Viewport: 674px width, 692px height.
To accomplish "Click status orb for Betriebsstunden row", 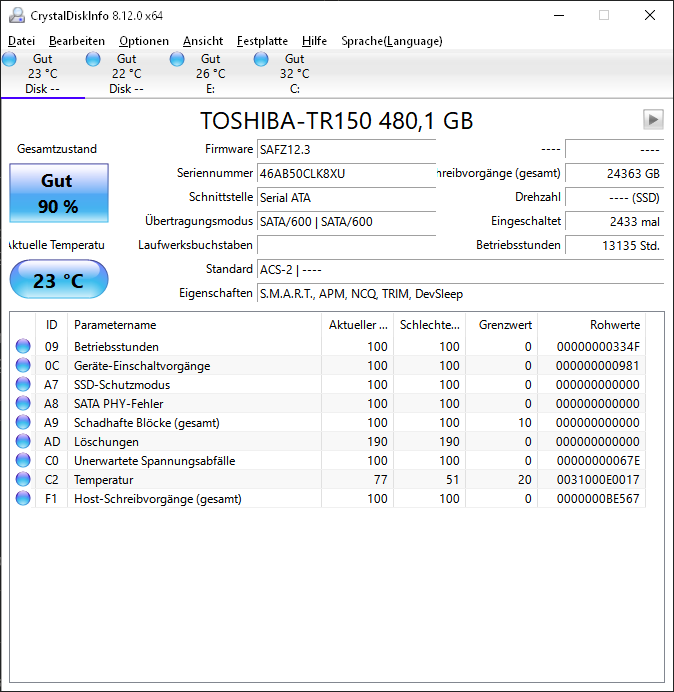I will click(x=23, y=346).
